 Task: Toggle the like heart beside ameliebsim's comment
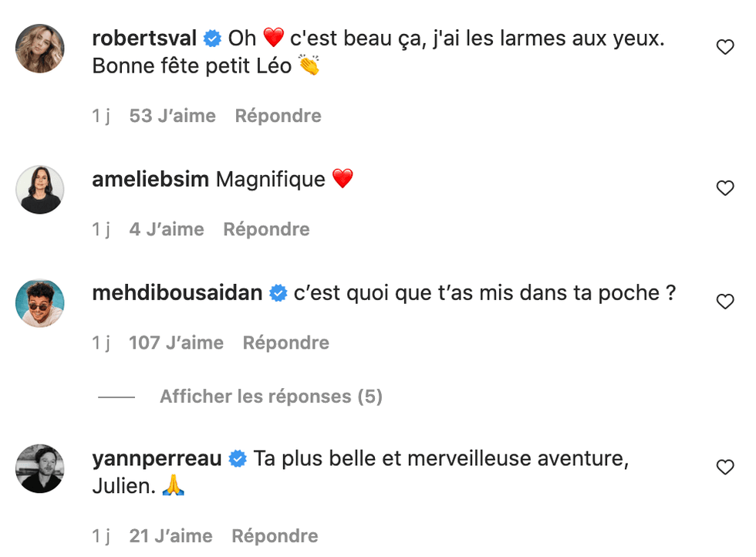click(725, 187)
